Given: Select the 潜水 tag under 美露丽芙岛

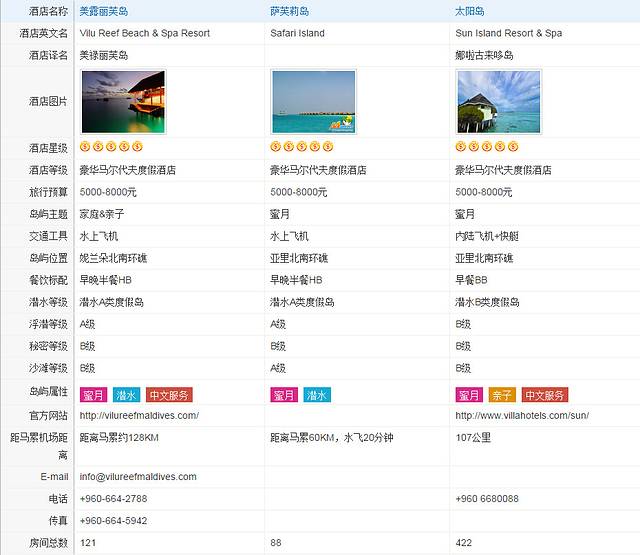Looking at the screenshot, I should [x=126, y=395].
